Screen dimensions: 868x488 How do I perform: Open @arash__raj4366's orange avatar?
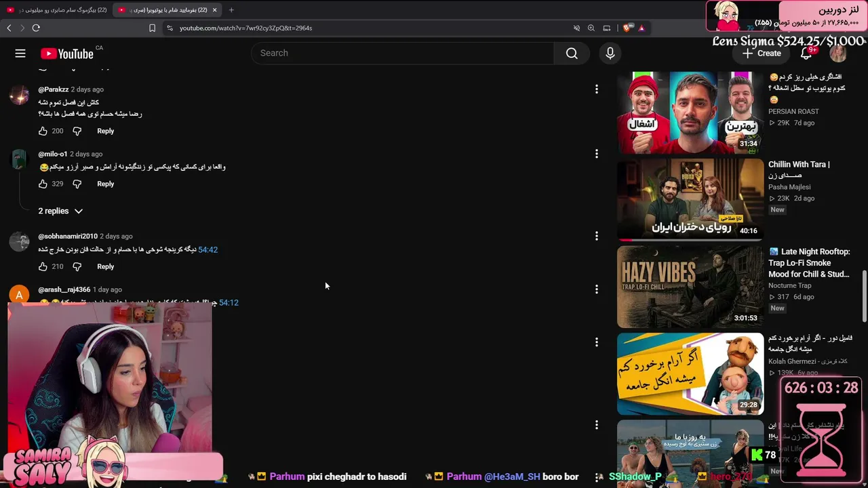tap(19, 295)
